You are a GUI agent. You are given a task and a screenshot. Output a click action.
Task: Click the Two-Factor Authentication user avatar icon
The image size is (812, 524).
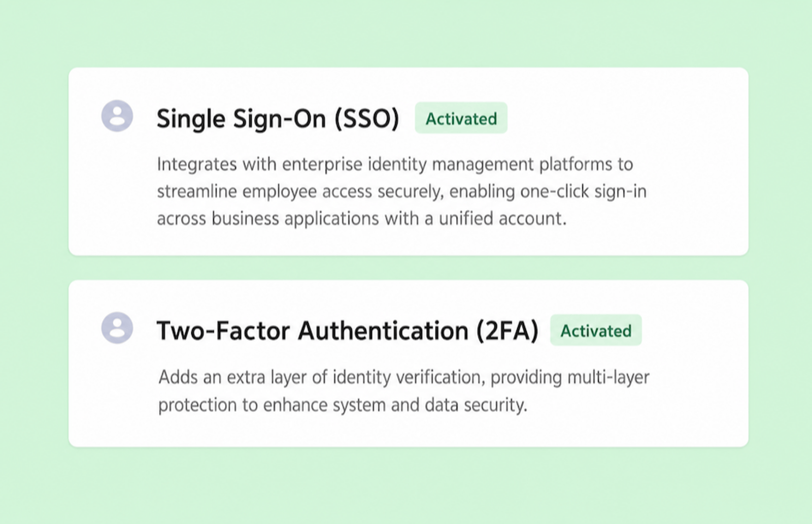click(x=117, y=328)
